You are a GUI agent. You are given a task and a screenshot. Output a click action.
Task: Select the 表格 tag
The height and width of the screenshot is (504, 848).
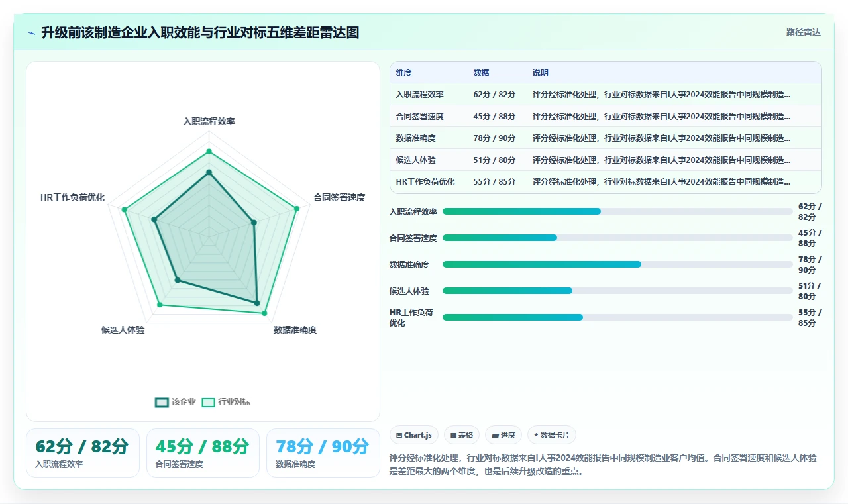pos(462,435)
